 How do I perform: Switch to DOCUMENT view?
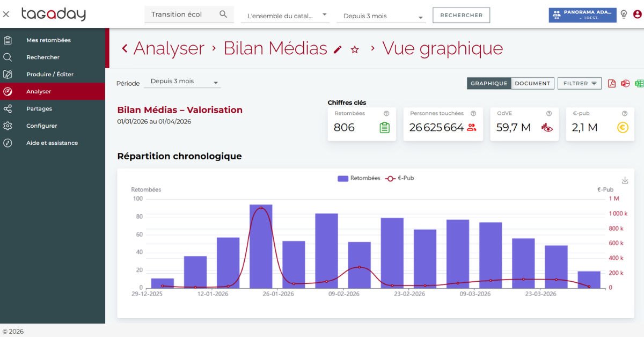(x=532, y=83)
